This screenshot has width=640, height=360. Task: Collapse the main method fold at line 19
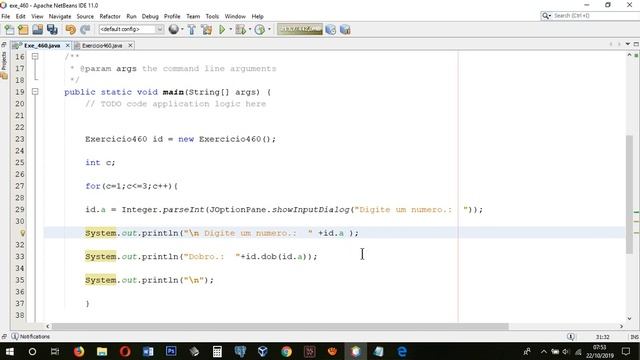click(x=35, y=91)
